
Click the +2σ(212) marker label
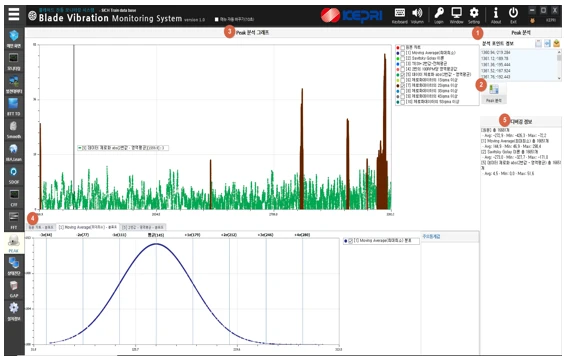(229, 235)
